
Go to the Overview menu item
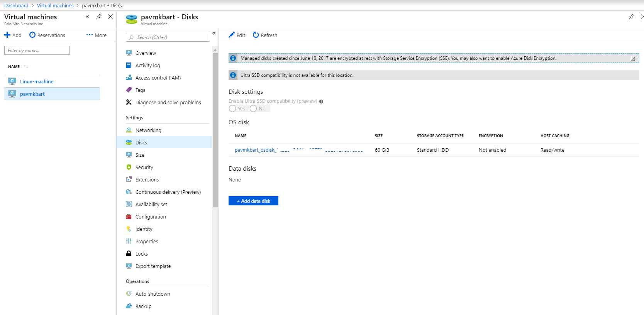coord(146,53)
